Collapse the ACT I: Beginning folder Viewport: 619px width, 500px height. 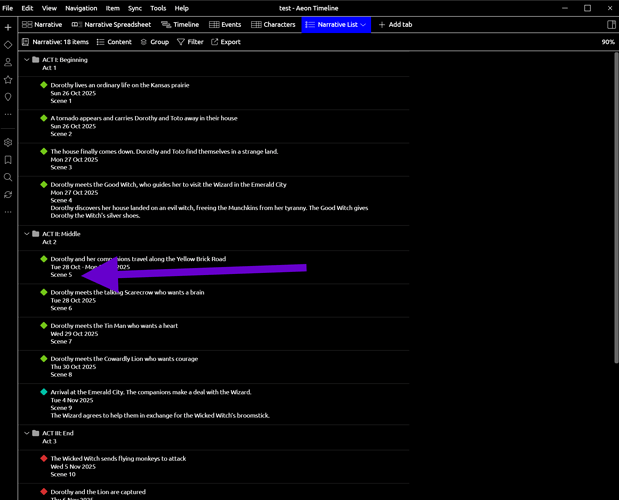coord(26,60)
